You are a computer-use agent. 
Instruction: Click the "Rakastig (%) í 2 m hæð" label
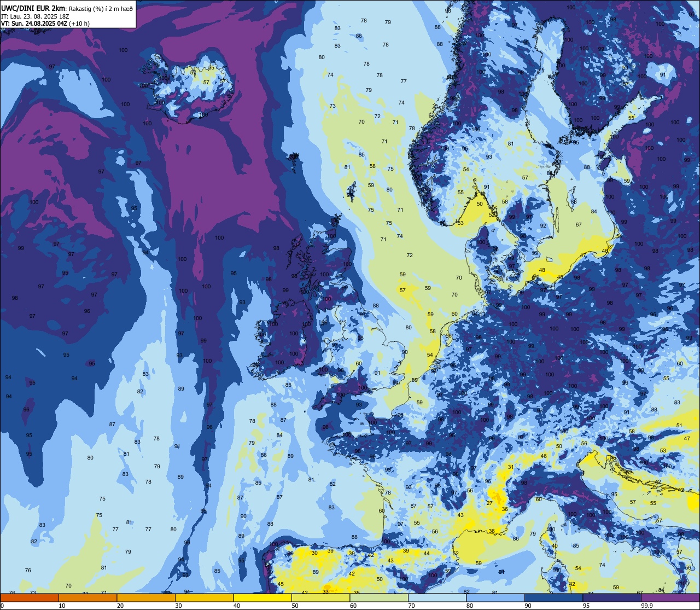coord(101,9)
